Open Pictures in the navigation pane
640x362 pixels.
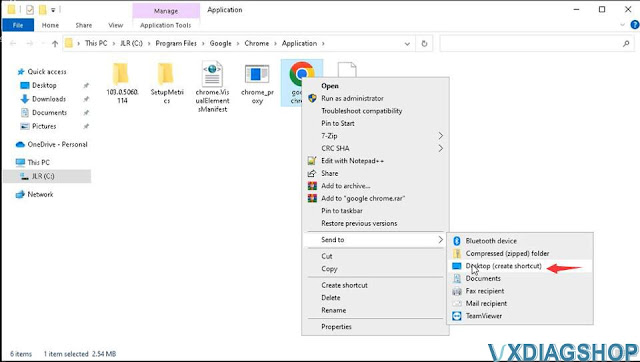pos(44,126)
